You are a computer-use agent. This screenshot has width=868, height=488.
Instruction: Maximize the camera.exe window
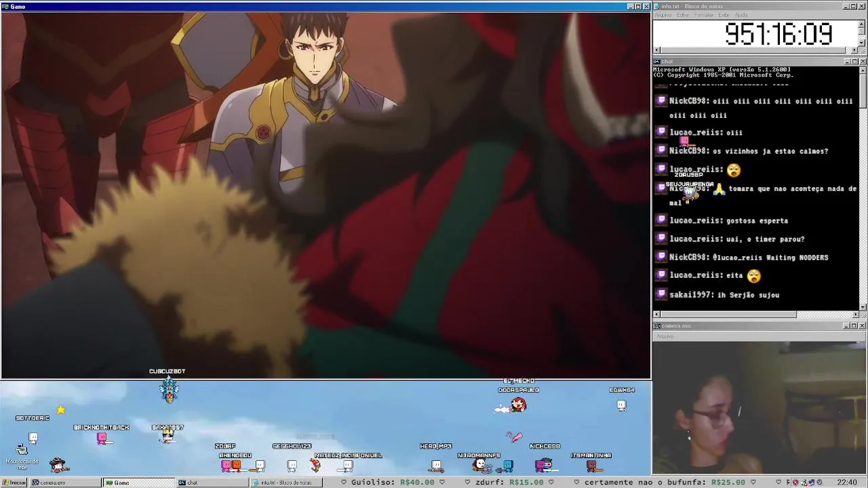tap(854, 326)
